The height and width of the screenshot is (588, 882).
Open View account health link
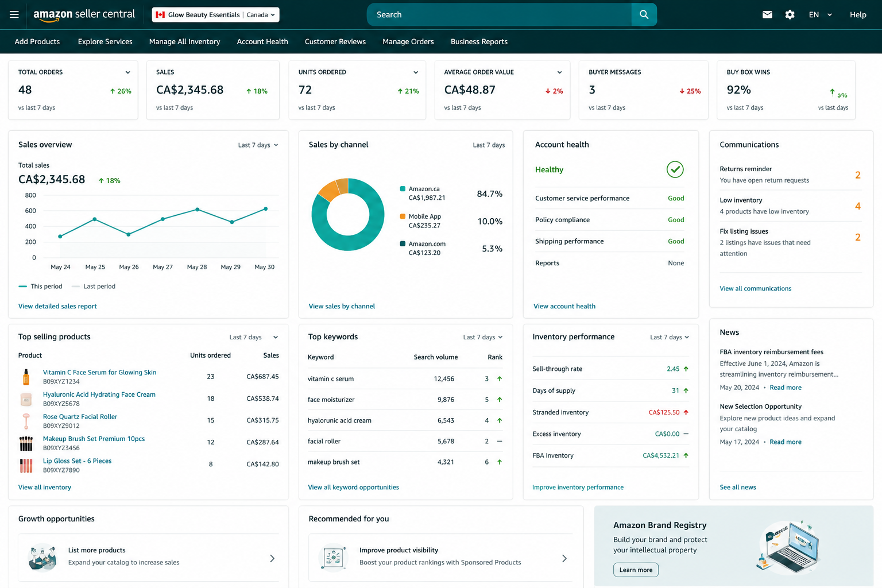point(564,307)
